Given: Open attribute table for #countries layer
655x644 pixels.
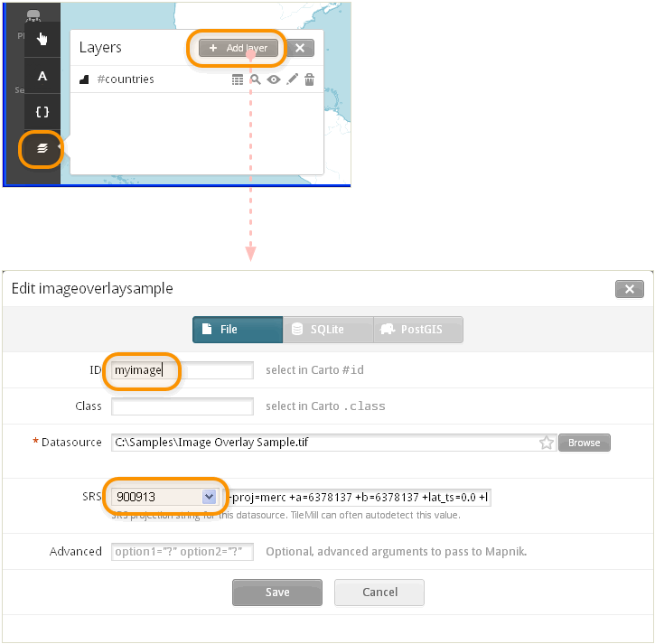Looking at the screenshot, I should [x=238, y=79].
